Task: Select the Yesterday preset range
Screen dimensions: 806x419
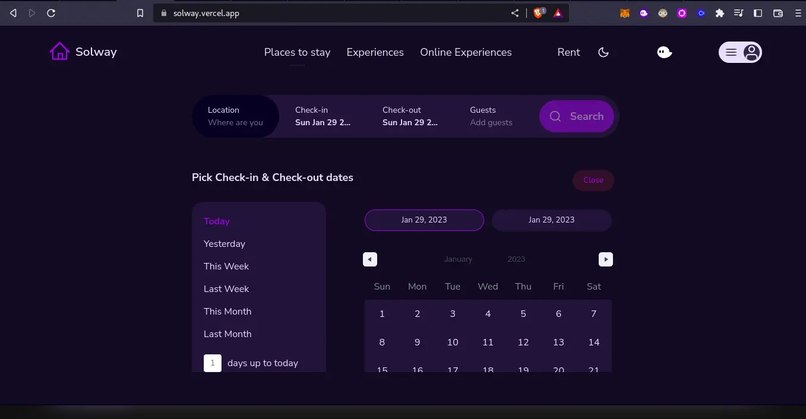Action: [x=224, y=244]
